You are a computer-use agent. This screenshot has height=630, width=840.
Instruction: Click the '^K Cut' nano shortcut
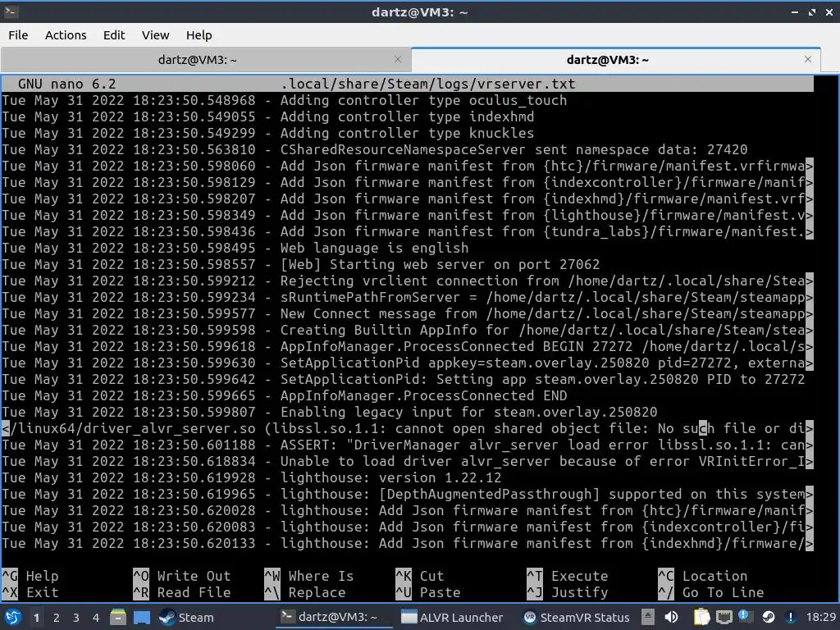419,576
